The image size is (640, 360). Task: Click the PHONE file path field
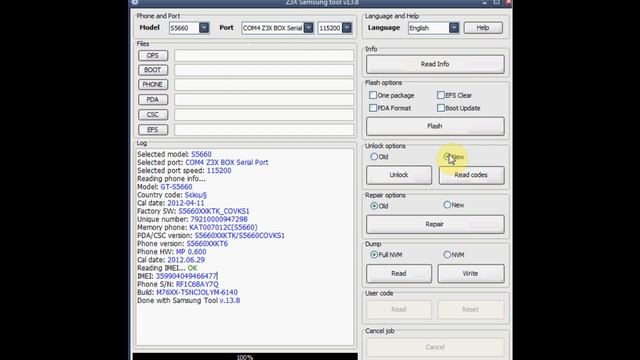click(x=264, y=84)
